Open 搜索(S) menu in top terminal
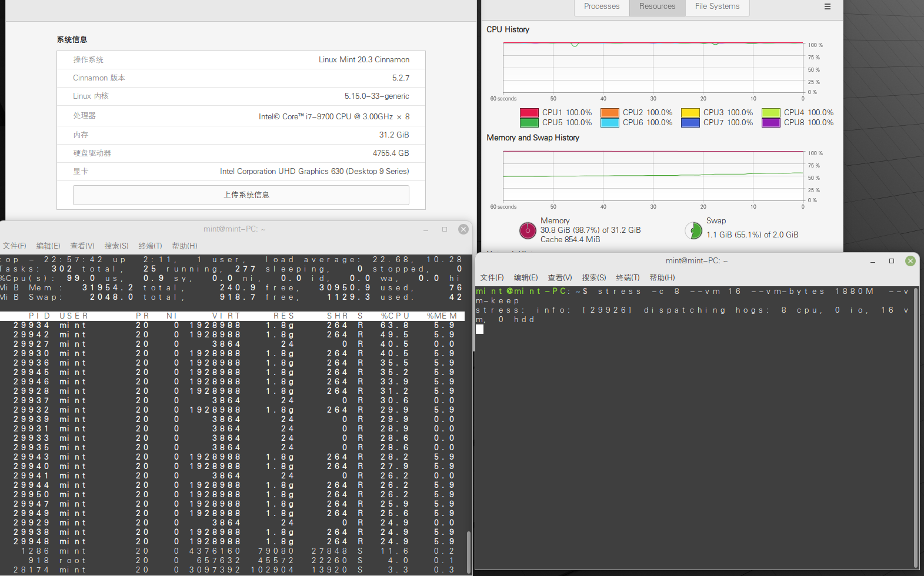 (x=116, y=246)
